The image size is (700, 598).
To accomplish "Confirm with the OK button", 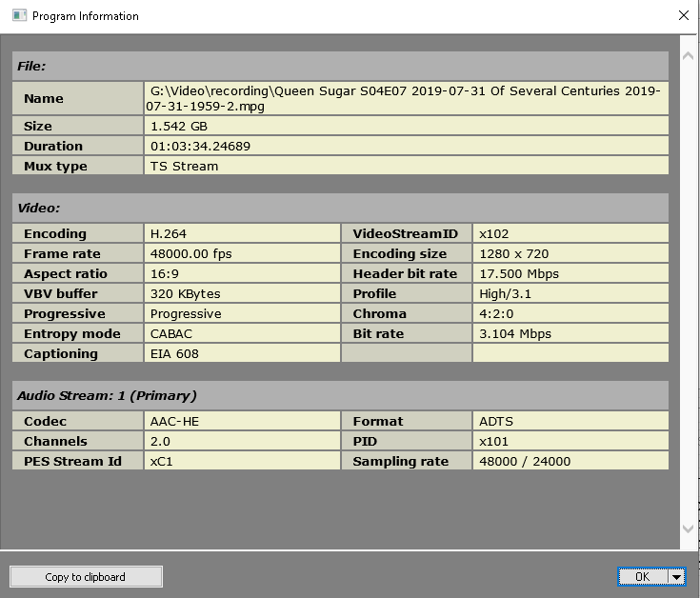I will click(642, 576).
